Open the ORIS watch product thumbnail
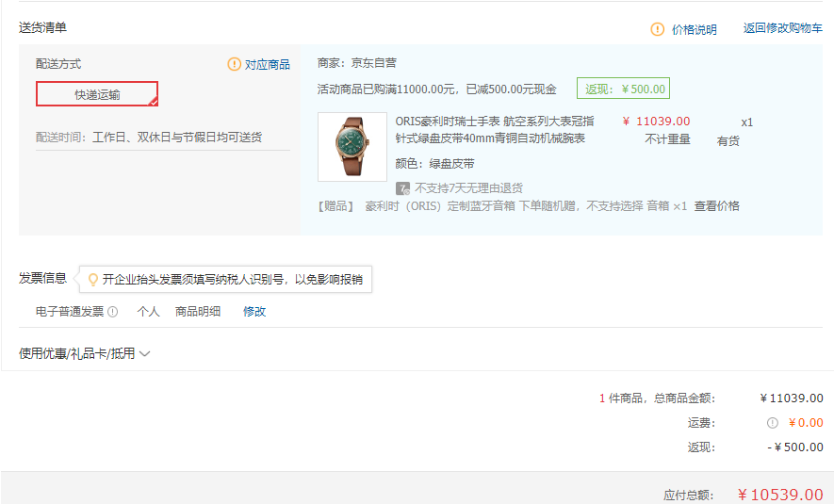Image resolution: width=834 pixels, height=504 pixels. [352, 147]
